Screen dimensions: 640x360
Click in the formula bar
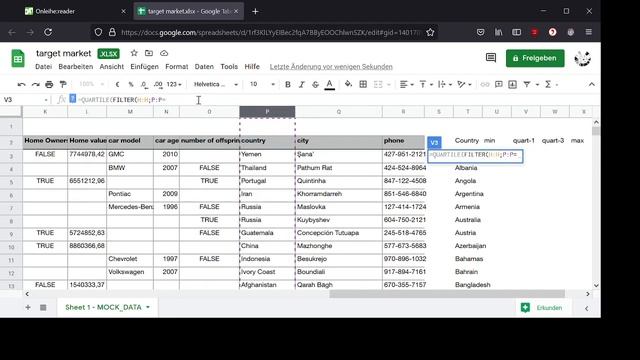click(335, 100)
